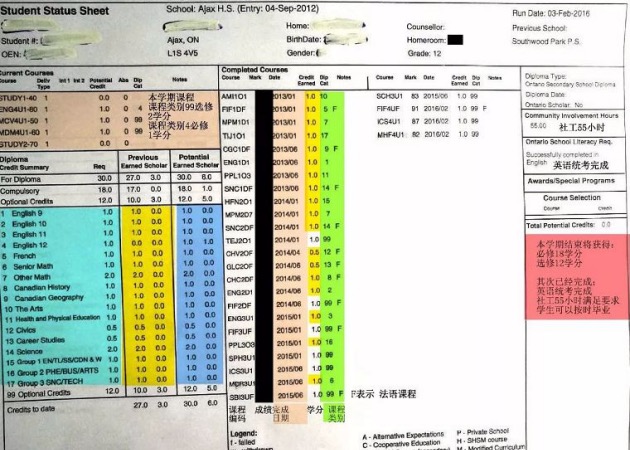Select completed course ENG1D1
This screenshot has height=450, width=630.
[x=236, y=162]
